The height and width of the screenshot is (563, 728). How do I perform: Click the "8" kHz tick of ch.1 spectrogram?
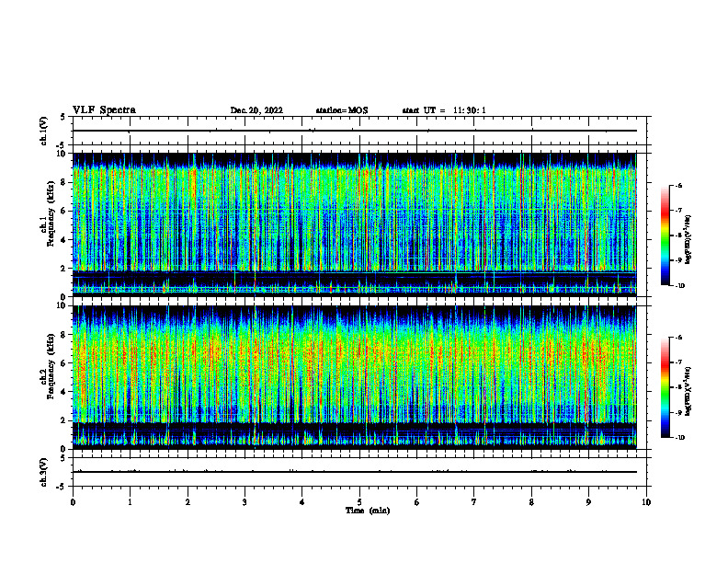(x=63, y=182)
